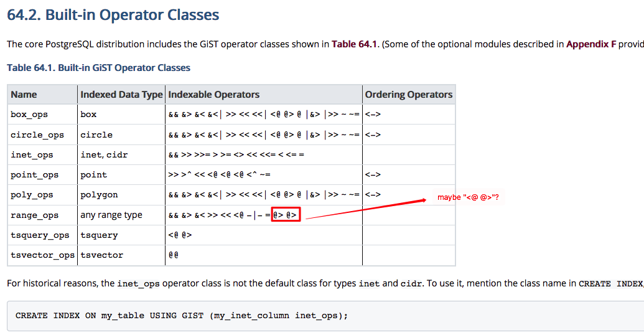Click the red-boxed "@> @>" operators
The width and height of the screenshot is (644, 335).
(x=286, y=215)
